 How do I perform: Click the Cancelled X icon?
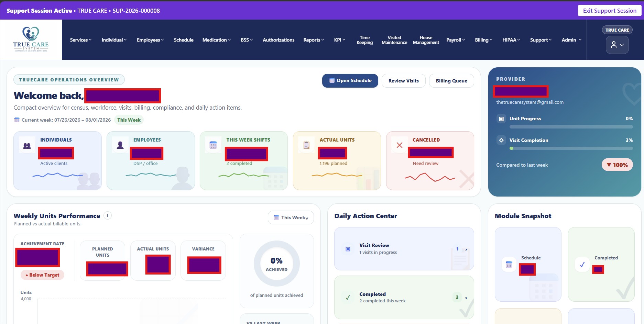click(400, 145)
